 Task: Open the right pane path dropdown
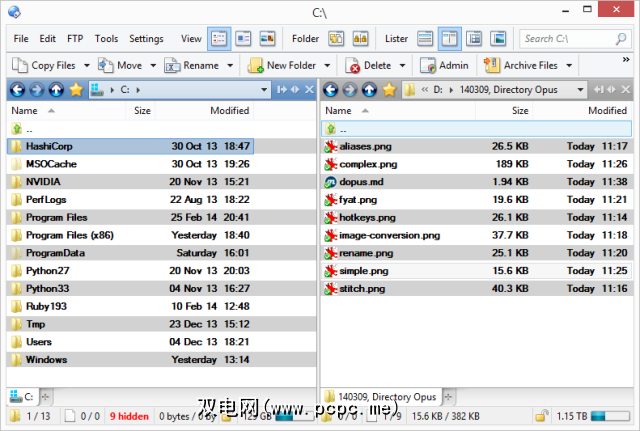[x=580, y=89]
